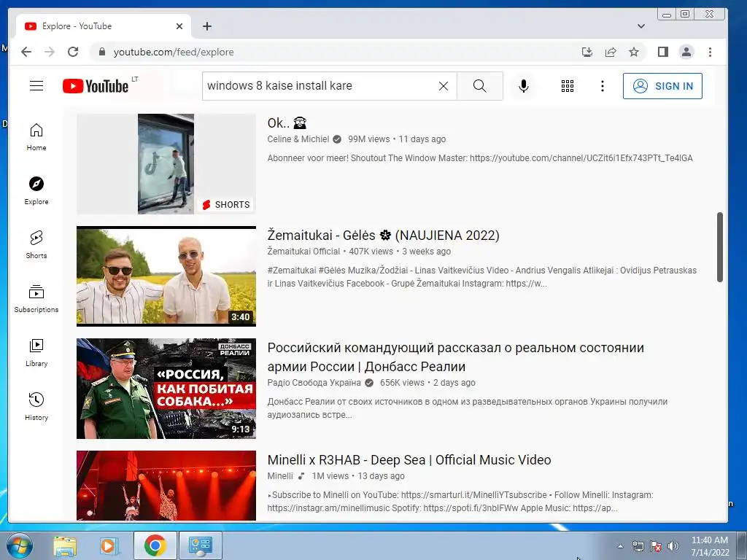
Task: Click the magnifier search button
Action: [480, 86]
